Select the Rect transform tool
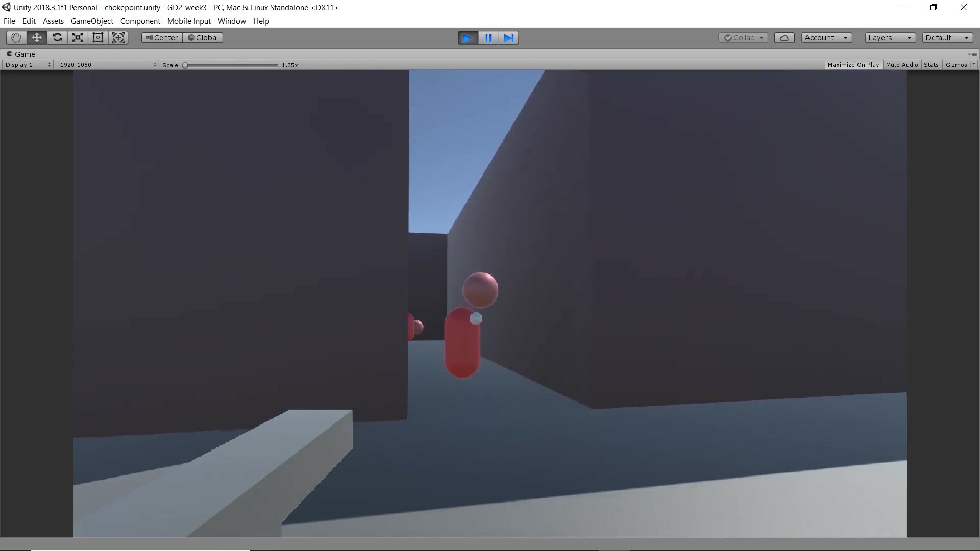 (98, 38)
